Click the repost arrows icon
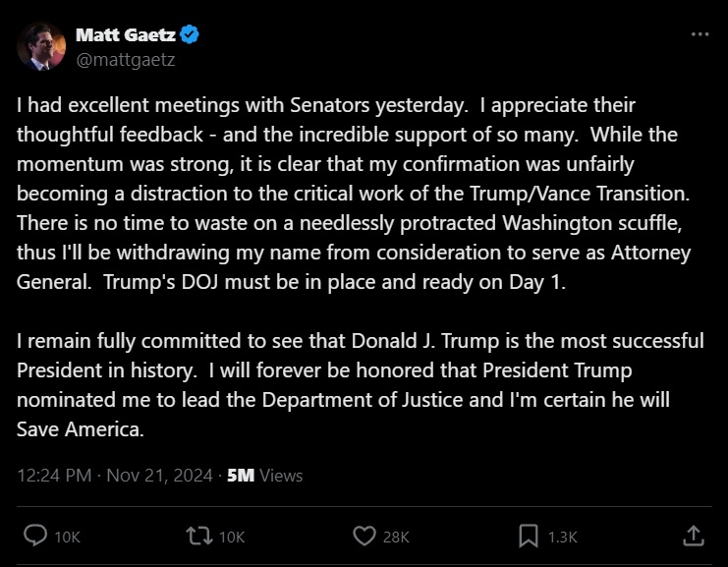Screen dimensions: 728x567 [199, 536]
